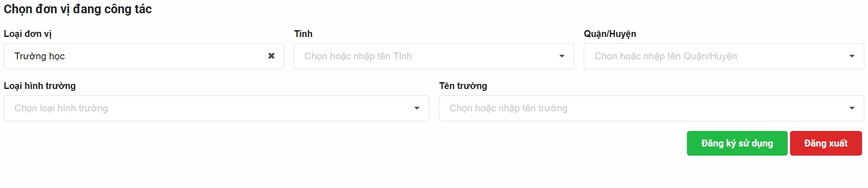Click the "Tỉnh" field label
Screen dimensions: 868x188
tap(303, 34)
